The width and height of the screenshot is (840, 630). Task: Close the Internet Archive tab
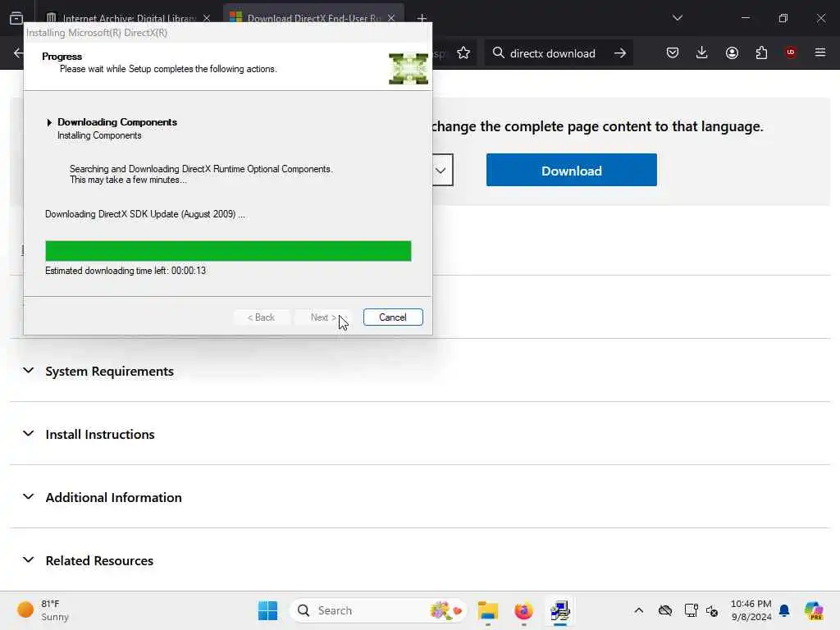[x=207, y=18]
